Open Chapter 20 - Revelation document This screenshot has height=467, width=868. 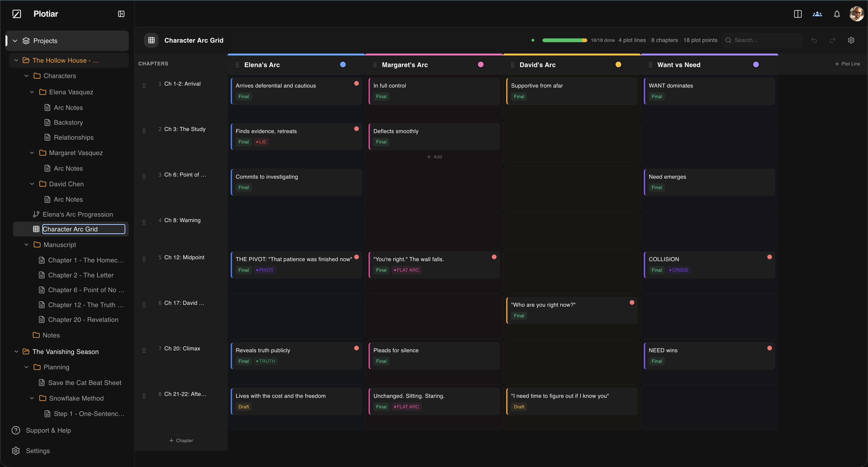pos(83,320)
